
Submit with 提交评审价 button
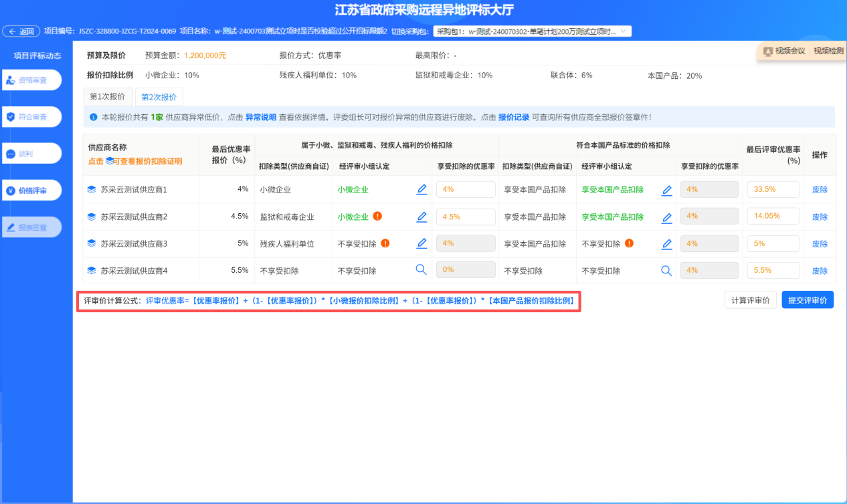coord(808,300)
